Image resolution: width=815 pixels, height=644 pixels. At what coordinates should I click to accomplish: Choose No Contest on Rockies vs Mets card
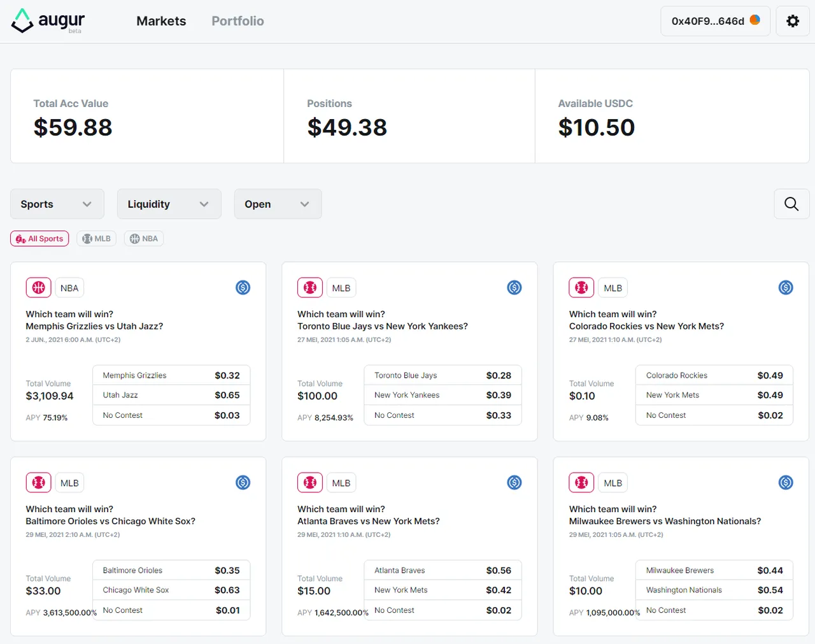[714, 415]
